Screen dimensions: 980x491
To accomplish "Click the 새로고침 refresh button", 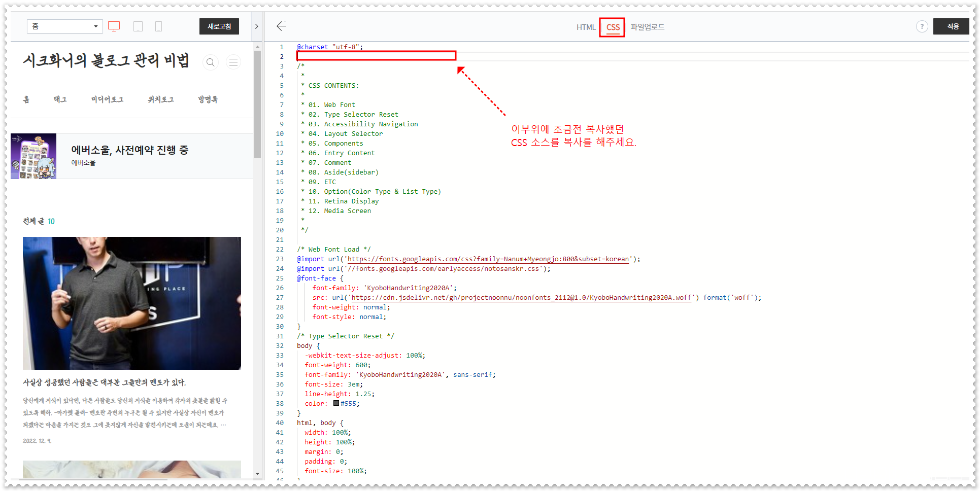I will (x=219, y=26).
